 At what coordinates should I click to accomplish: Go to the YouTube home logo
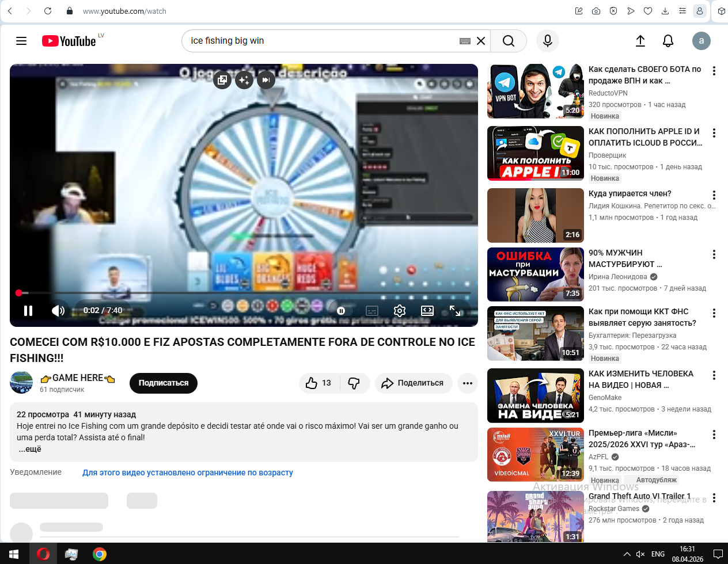[69, 41]
